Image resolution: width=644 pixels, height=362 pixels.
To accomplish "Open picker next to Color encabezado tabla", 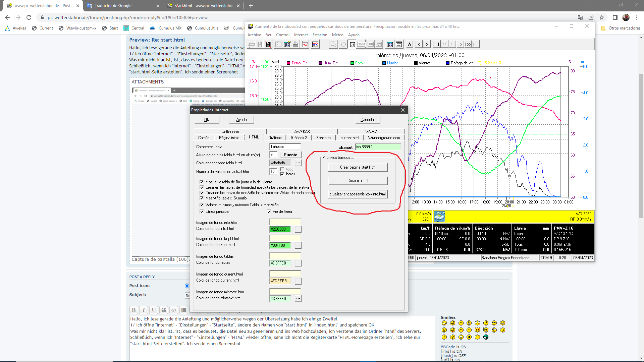I will [x=298, y=163].
